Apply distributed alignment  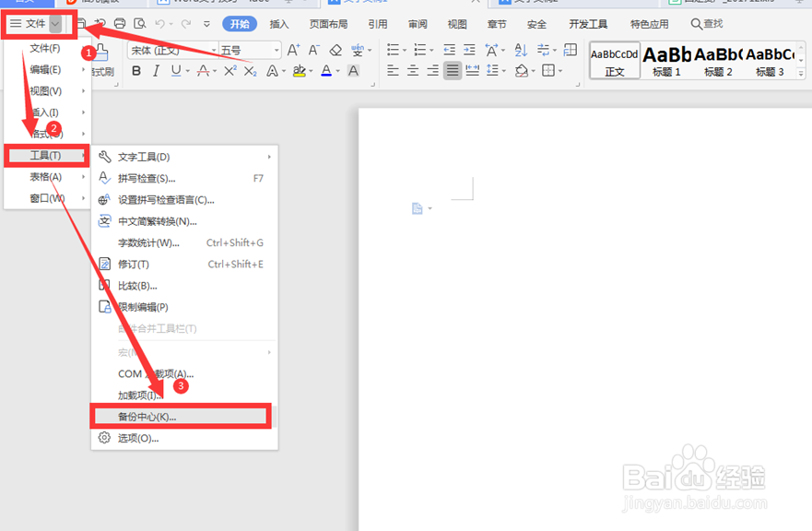472,70
